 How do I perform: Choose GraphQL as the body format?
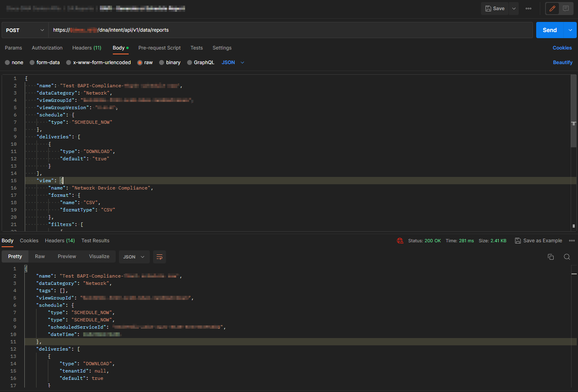[x=201, y=62]
